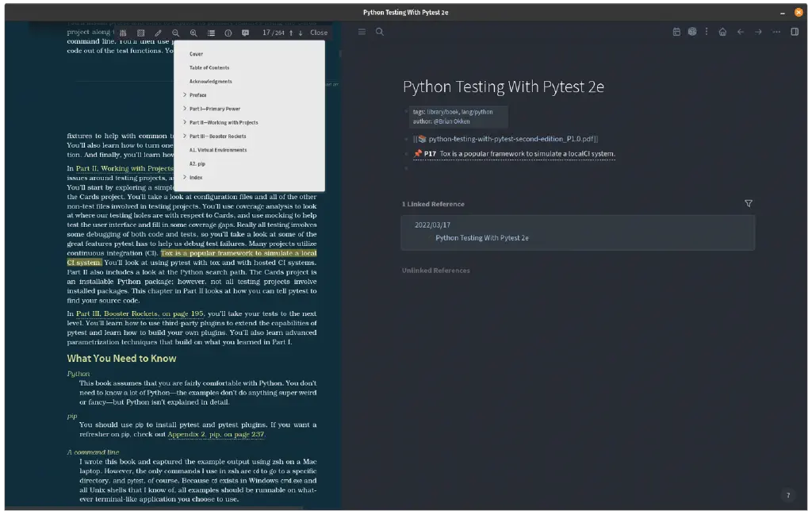Click the page title Python Testing With Pytest 2e
This screenshot has width=812, height=515.
pos(504,86)
